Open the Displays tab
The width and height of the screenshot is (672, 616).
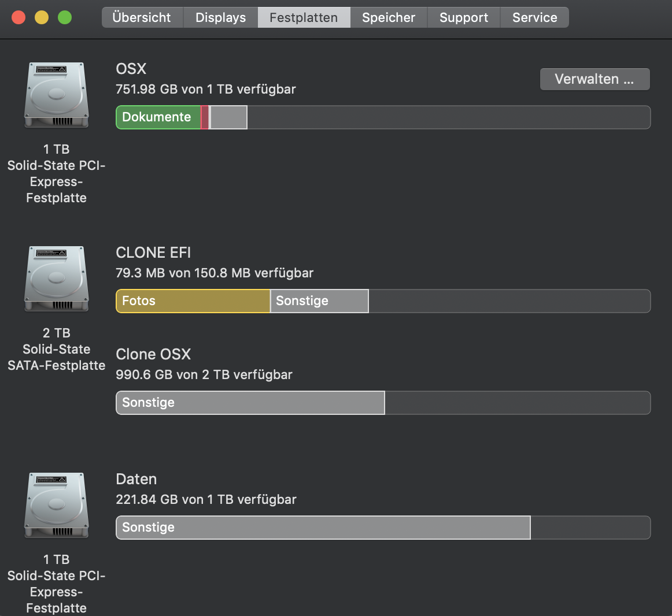click(x=220, y=17)
